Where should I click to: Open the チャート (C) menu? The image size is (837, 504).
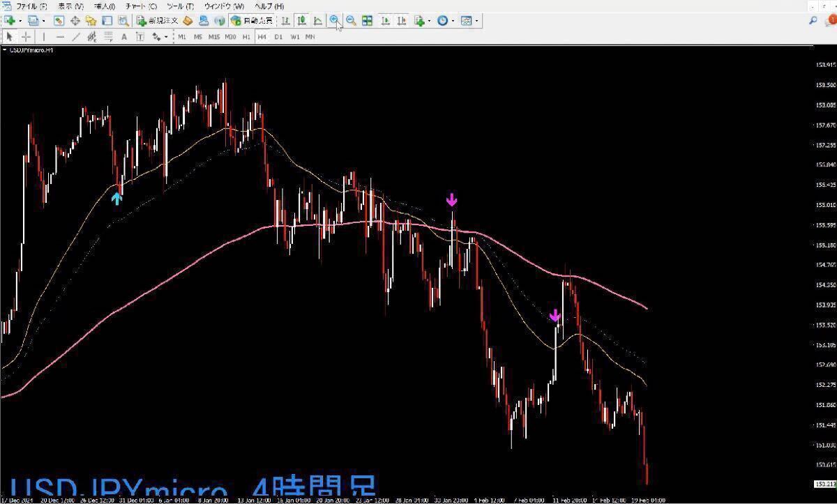142,6
